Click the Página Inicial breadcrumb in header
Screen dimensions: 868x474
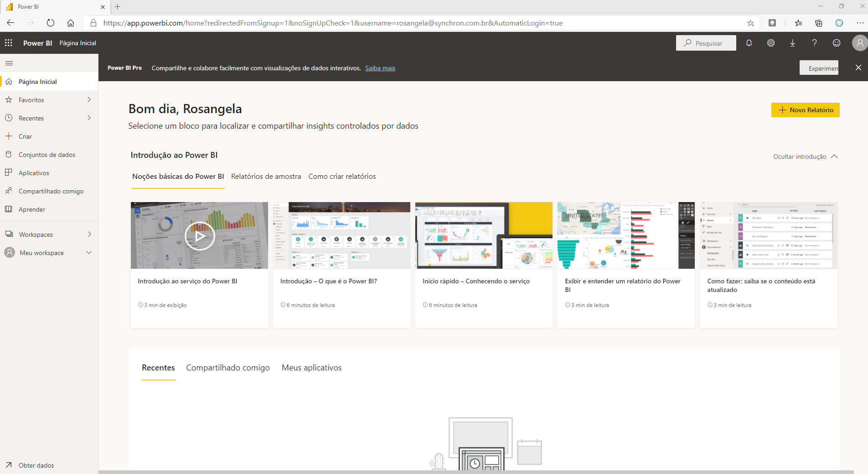point(78,43)
